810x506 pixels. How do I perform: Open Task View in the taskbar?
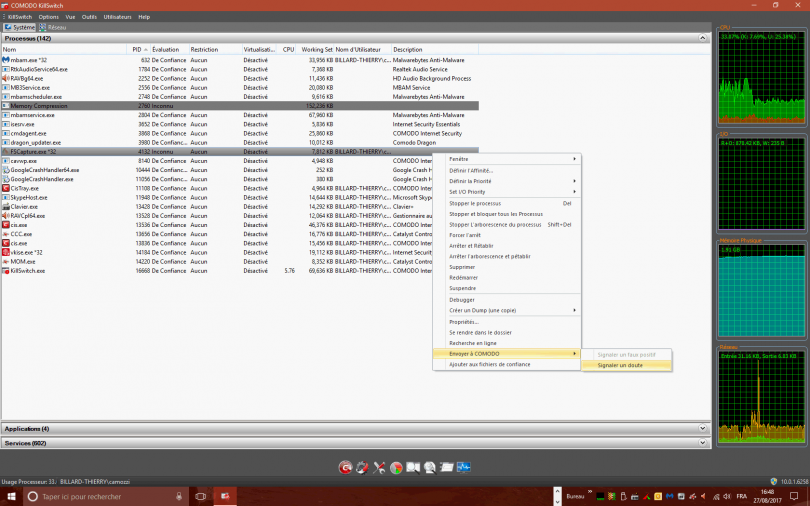[200, 496]
